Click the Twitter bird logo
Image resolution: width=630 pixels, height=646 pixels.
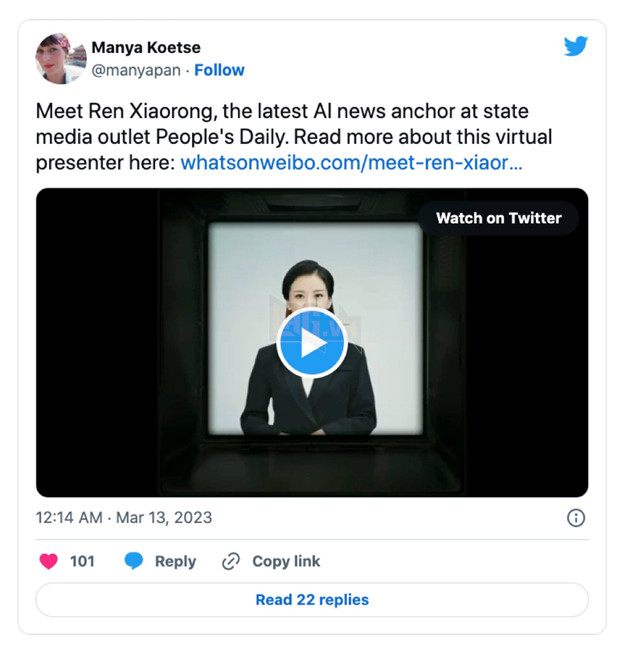click(x=575, y=46)
